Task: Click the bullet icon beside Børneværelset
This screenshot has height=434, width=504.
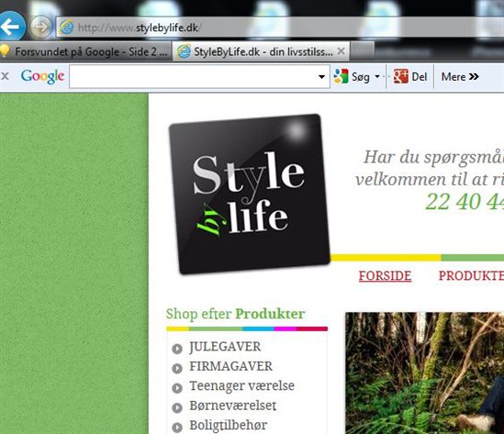Action: 177,407
